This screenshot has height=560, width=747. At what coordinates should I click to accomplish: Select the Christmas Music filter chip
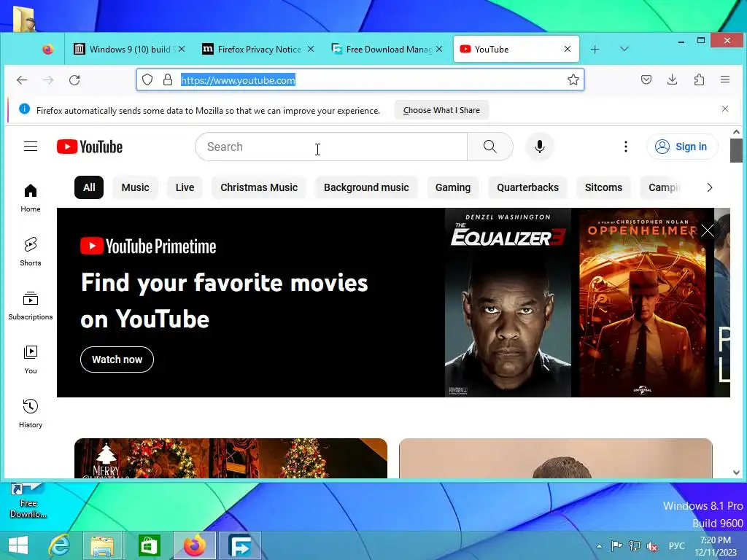point(259,187)
